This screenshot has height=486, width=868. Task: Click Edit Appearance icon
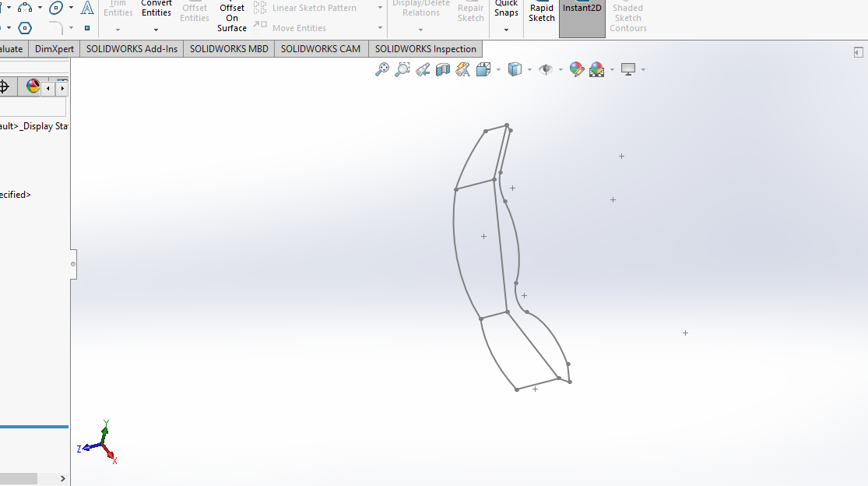tap(576, 69)
